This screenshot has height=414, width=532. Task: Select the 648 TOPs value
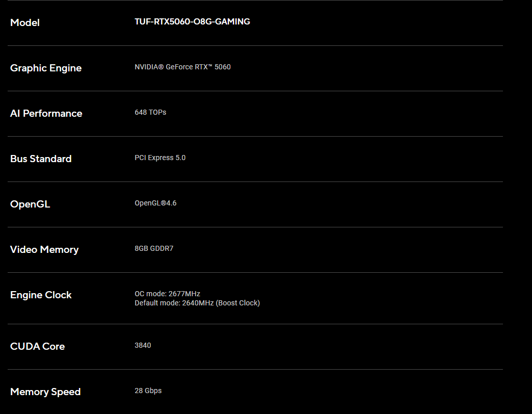[150, 112]
